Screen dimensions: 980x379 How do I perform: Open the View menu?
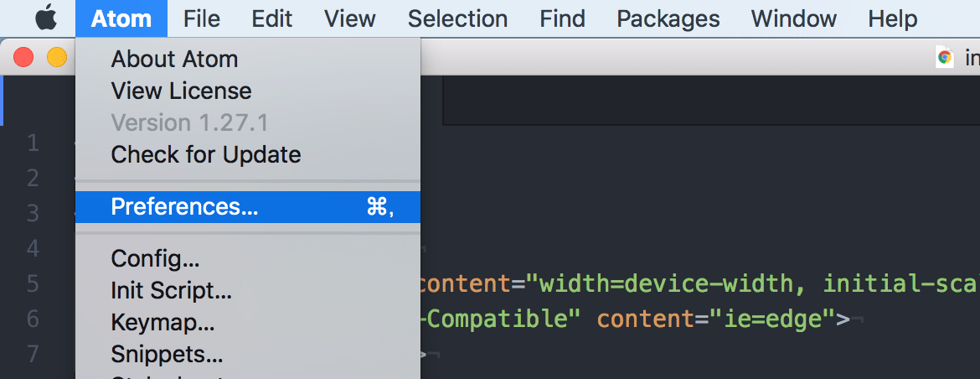(349, 18)
